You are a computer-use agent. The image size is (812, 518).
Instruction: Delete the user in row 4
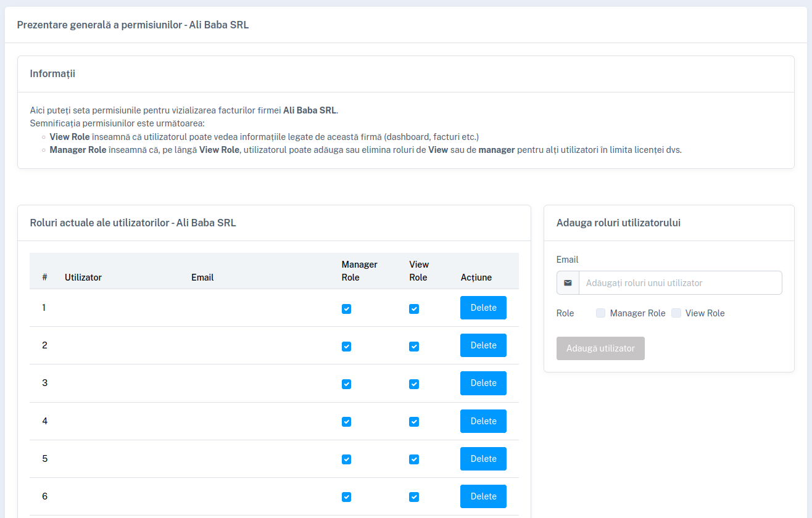[x=483, y=421]
